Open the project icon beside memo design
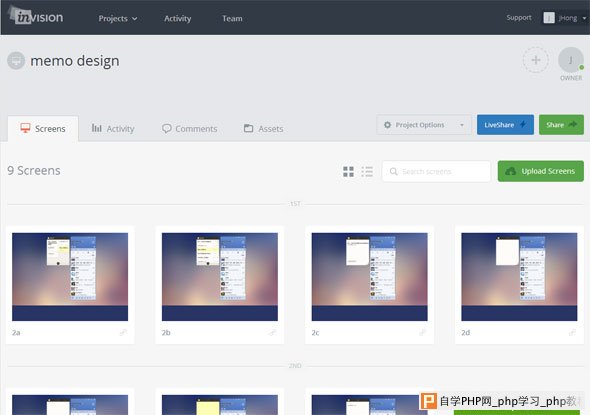 tap(16, 60)
